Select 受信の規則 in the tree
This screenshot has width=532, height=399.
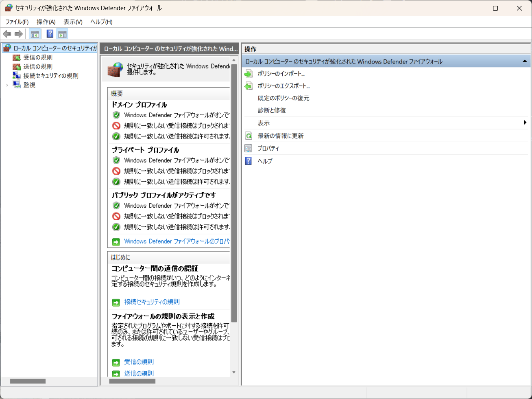coord(38,57)
